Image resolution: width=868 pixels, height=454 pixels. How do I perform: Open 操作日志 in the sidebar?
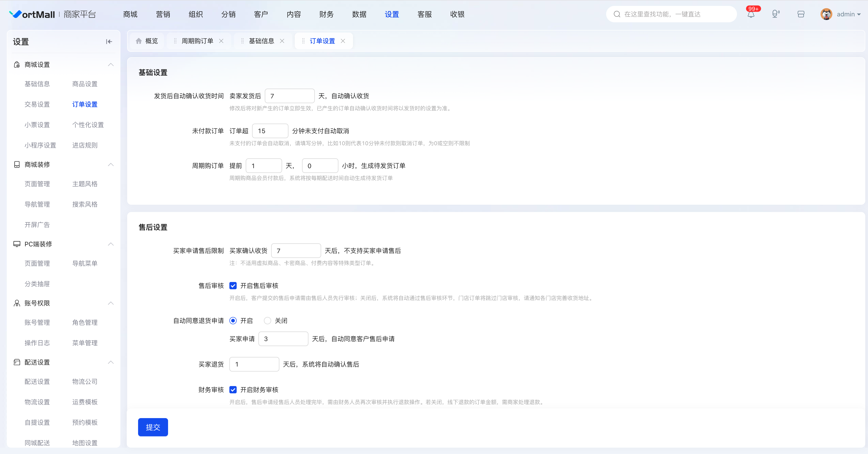(x=37, y=343)
